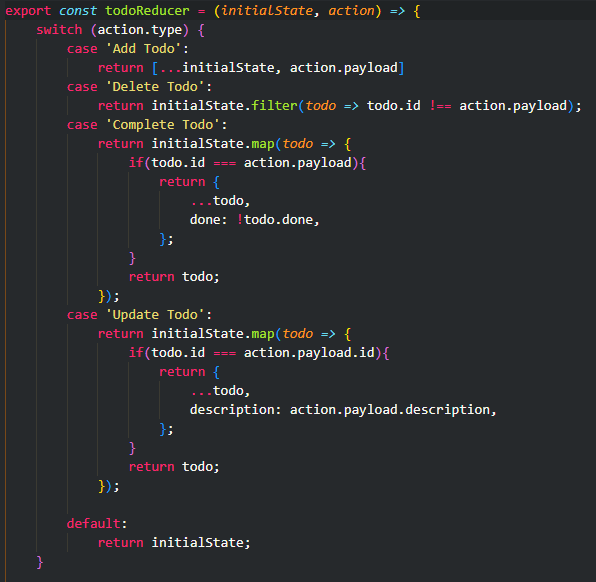Click the return initialState; statement
This screenshot has width=596, height=582.
click(x=174, y=542)
